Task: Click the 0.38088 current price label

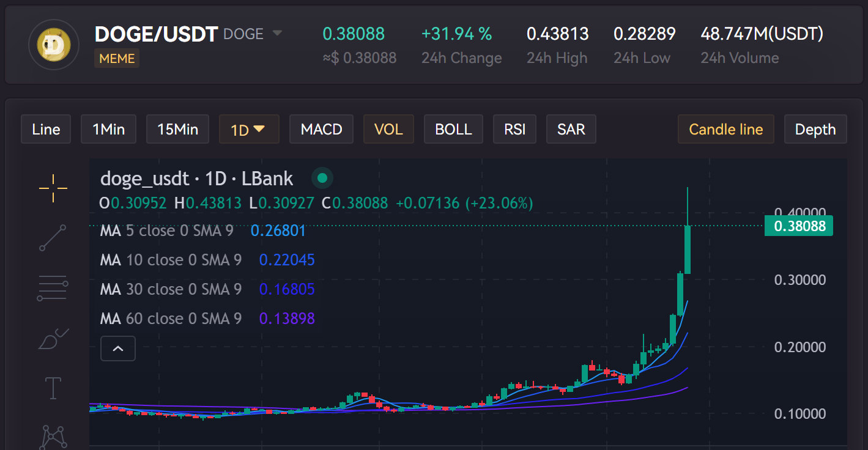Action: (x=799, y=226)
